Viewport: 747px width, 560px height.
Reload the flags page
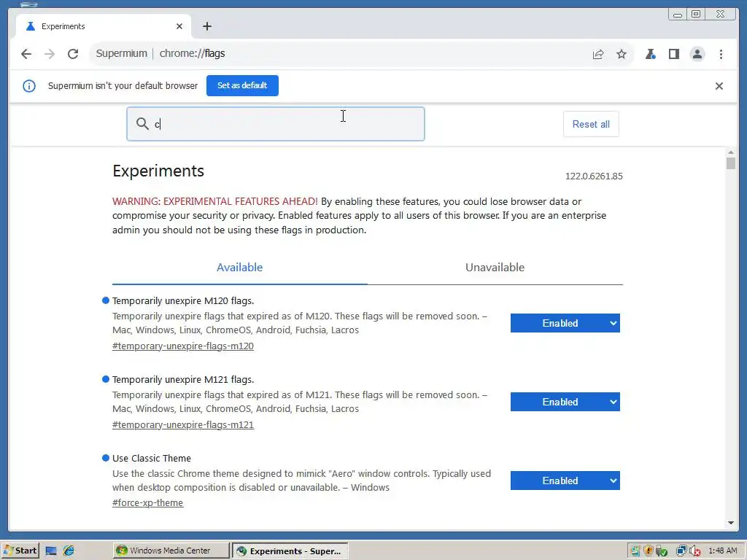(x=73, y=54)
